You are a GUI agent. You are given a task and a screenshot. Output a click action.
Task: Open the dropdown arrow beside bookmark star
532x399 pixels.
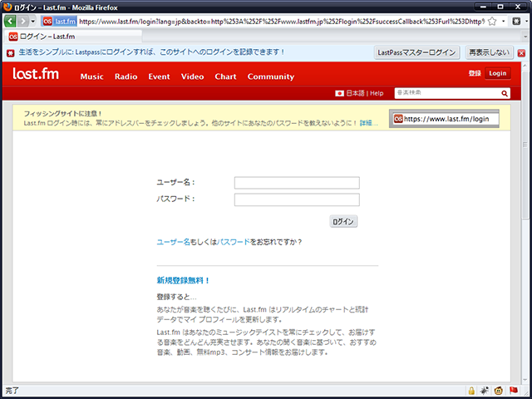click(x=504, y=22)
